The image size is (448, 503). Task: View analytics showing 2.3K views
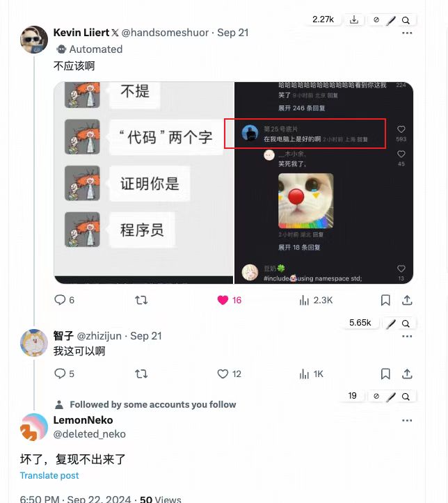point(316,301)
